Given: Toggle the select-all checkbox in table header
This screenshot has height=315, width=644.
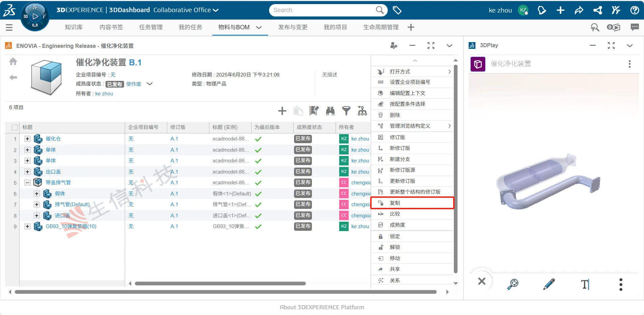Looking at the screenshot, I should pyautogui.click(x=15, y=127).
